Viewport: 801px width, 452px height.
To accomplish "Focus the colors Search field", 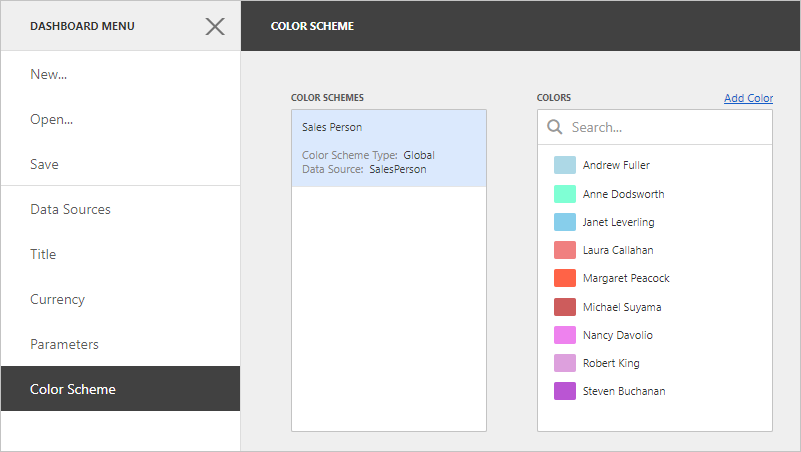I will pos(655,127).
